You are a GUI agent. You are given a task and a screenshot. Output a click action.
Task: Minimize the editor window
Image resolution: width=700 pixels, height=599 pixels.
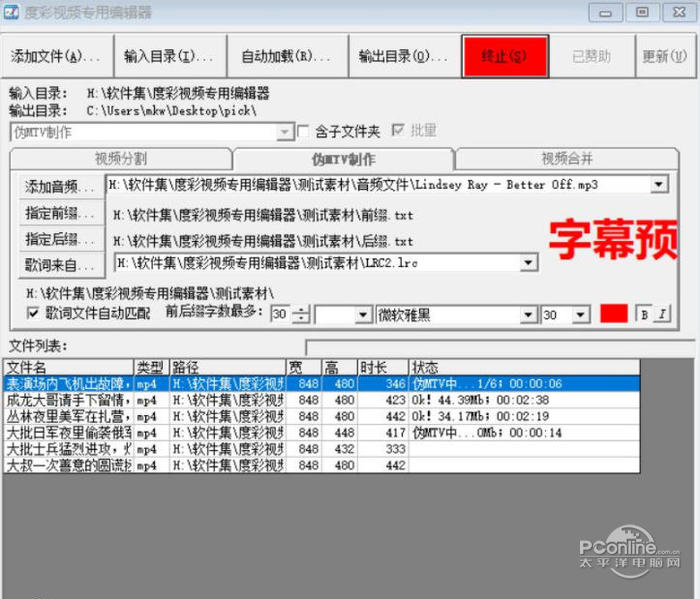[605, 12]
